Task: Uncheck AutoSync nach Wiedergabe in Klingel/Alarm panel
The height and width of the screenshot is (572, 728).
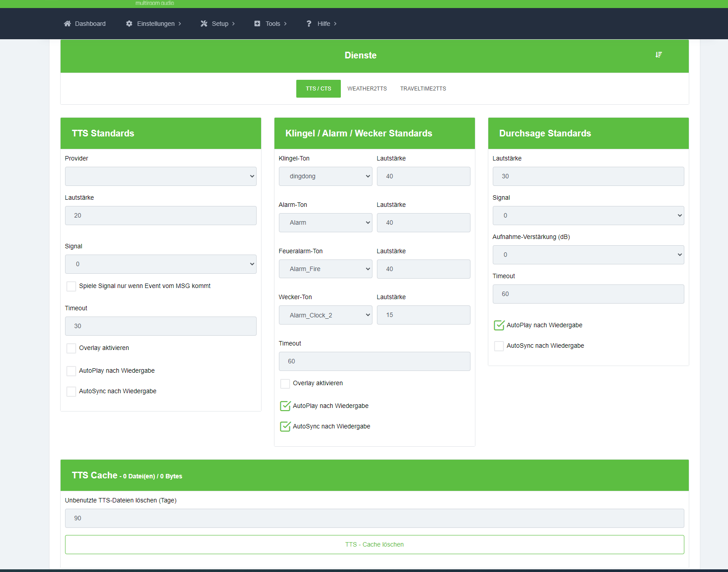Action: [x=285, y=426]
